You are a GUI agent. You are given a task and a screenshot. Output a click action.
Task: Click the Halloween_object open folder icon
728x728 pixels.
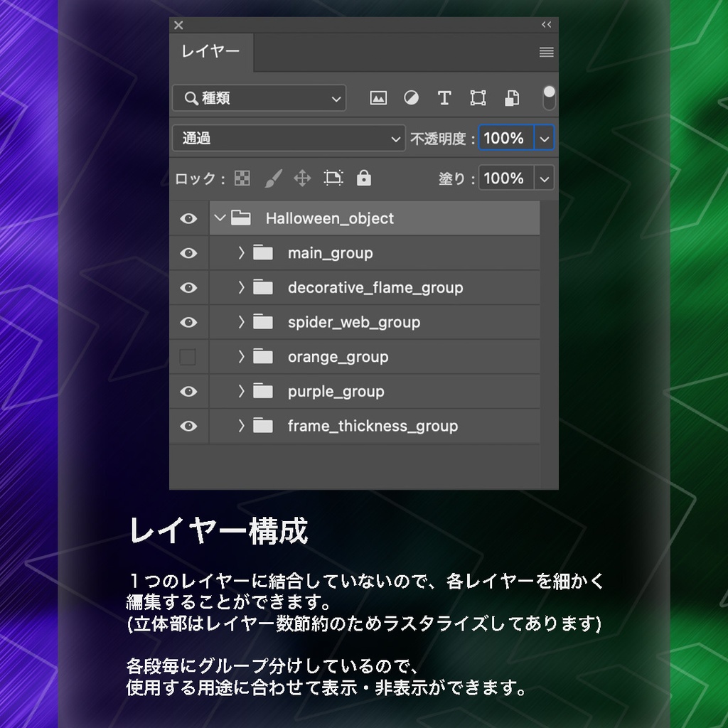tap(241, 218)
